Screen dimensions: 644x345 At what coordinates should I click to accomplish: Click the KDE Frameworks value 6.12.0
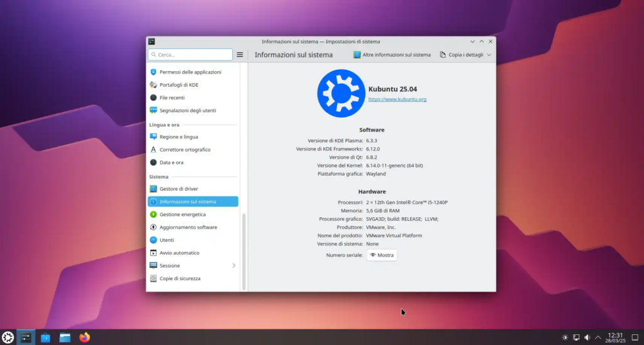(373, 149)
